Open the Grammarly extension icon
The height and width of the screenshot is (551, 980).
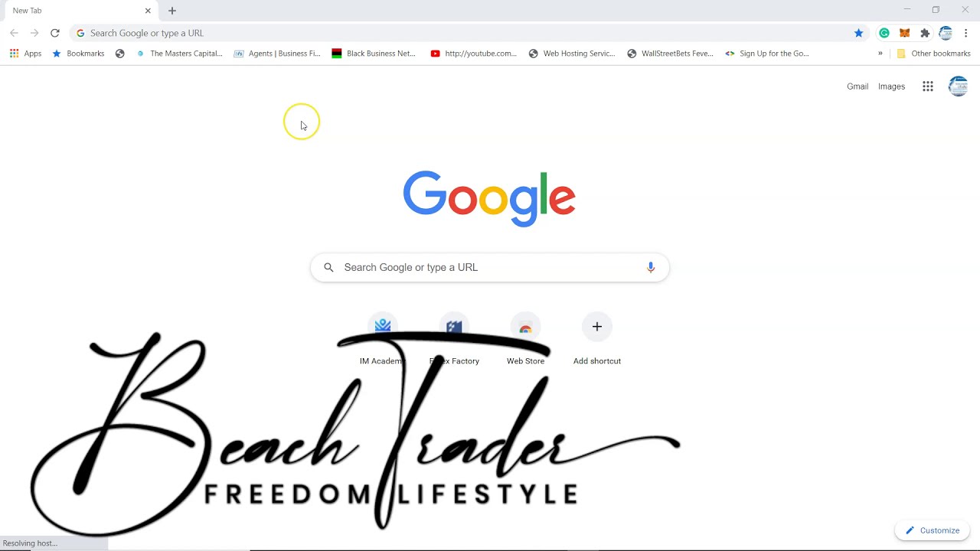pos(884,33)
